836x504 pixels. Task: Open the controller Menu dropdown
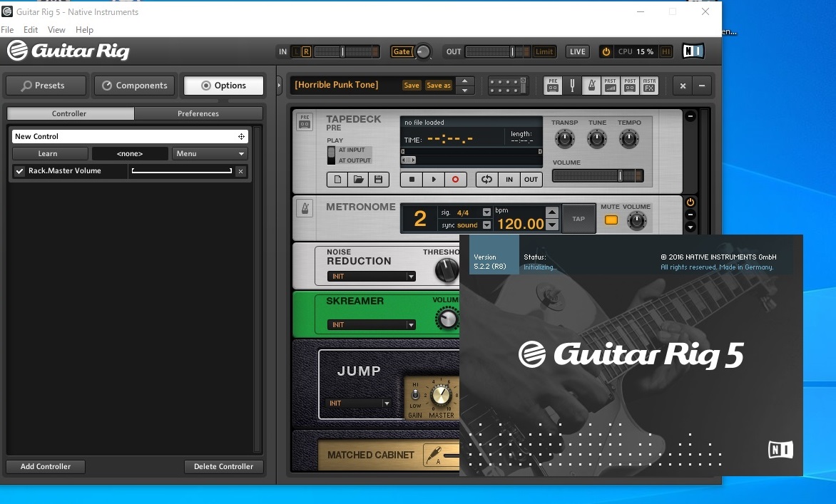210,153
